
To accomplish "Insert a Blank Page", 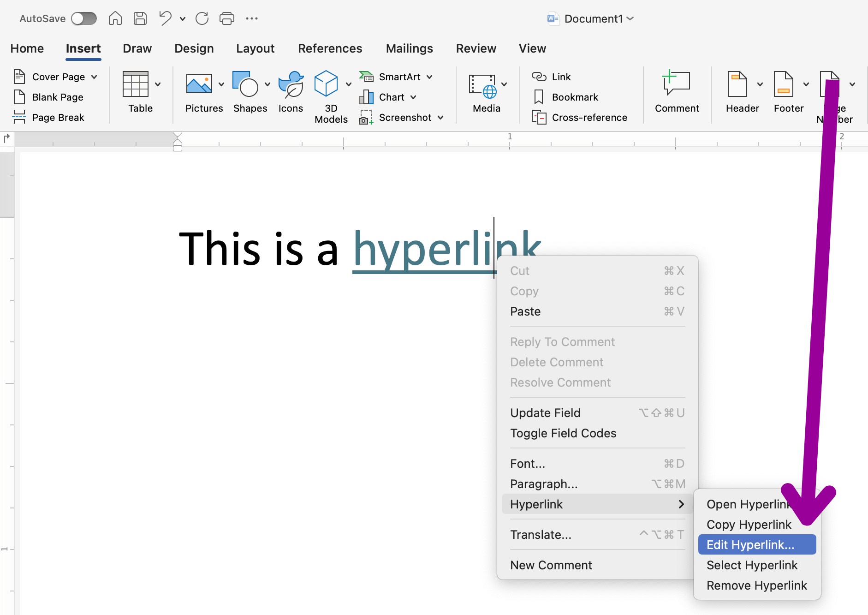I will (49, 97).
